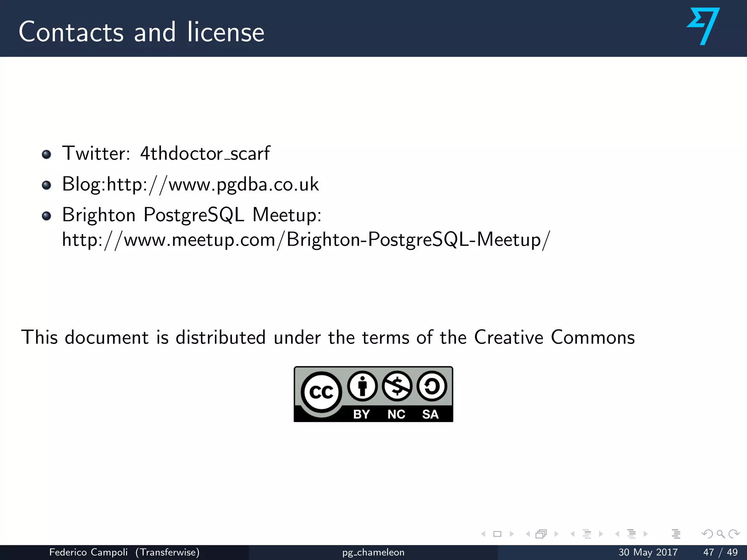Click the subsection navigation icon
The width and height of the screenshot is (747, 560).
click(587, 534)
